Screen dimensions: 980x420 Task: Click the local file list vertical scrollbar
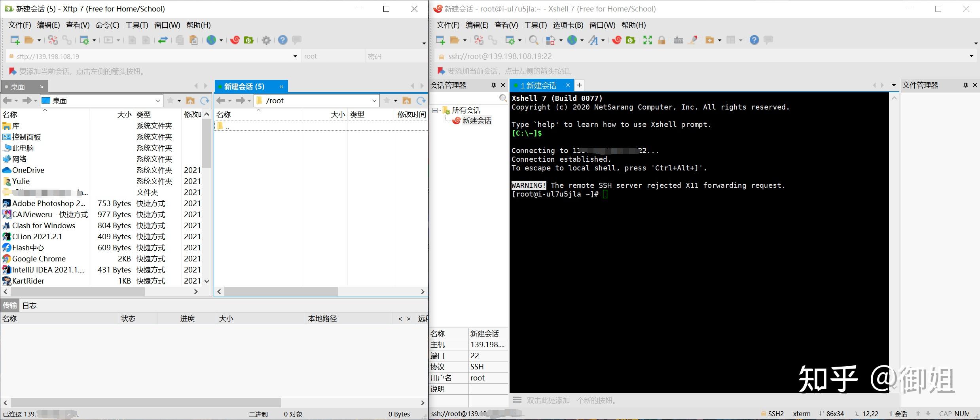[x=207, y=142]
